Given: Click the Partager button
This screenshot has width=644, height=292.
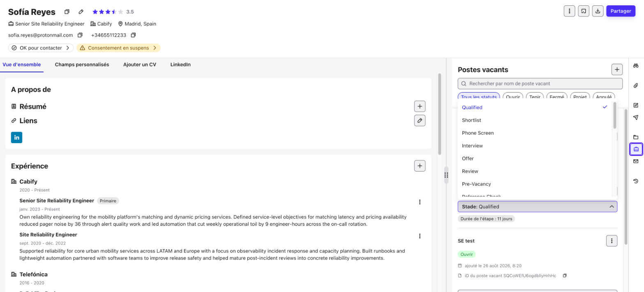Looking at the screenshot, I should [x=621, y=11].
